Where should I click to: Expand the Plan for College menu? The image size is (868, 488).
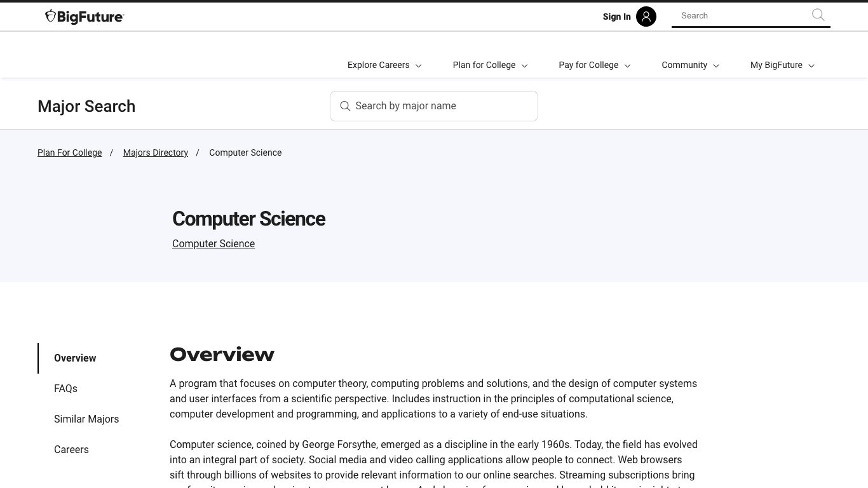tap(484, 65)
